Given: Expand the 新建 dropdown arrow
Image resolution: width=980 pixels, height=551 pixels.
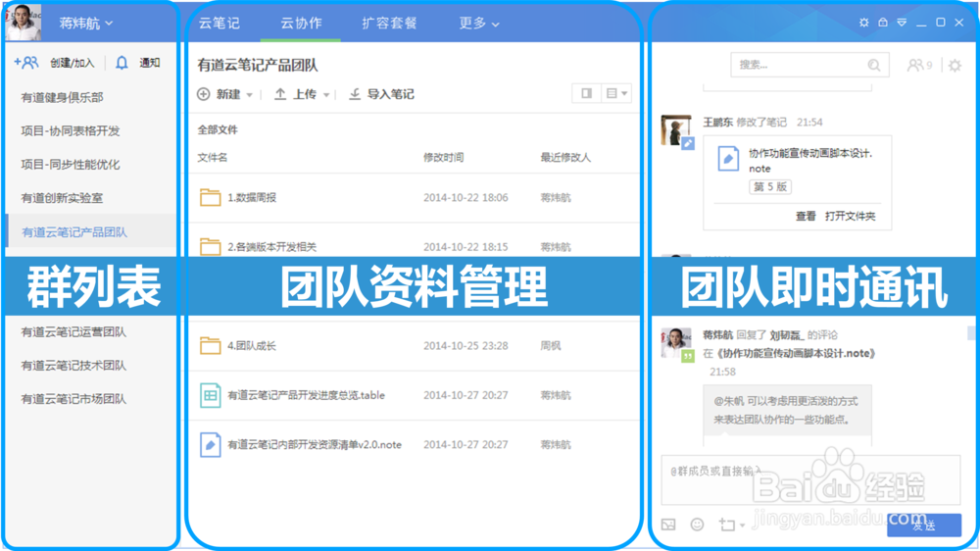Looking at the screenshot, I should click(x=249, y=95).
